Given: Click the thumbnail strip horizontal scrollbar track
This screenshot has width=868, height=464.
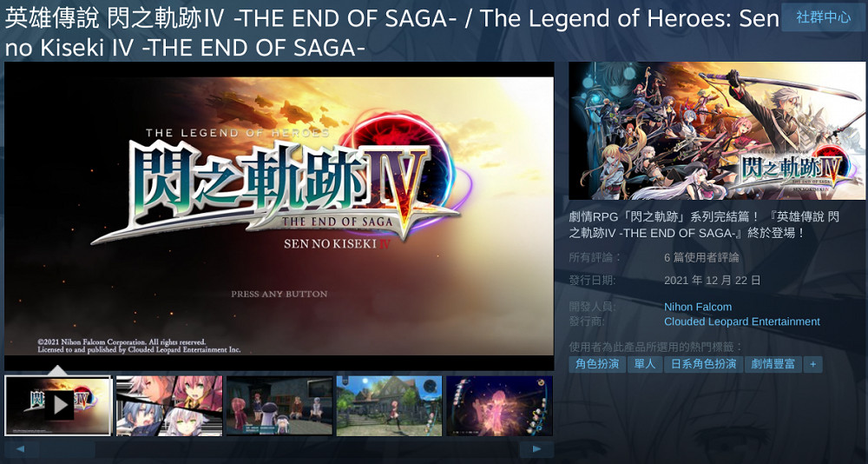Looking at the screenshot, I should point(279,449).
